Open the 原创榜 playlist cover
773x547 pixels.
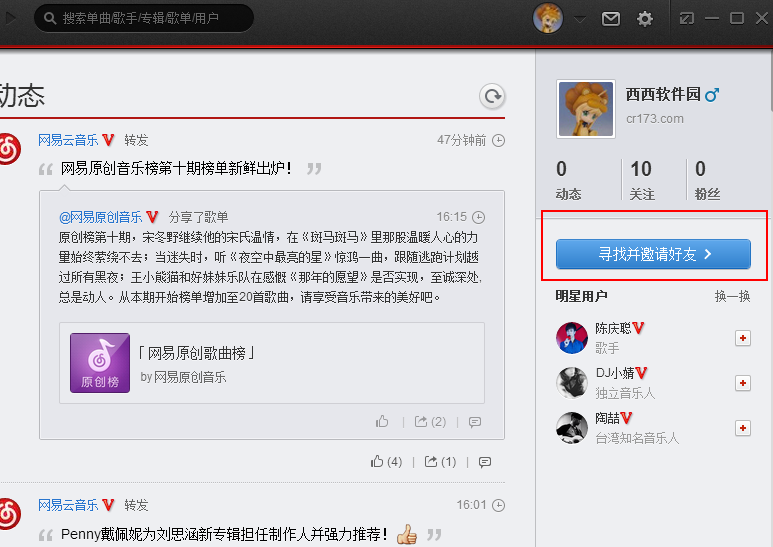[100, 363]
